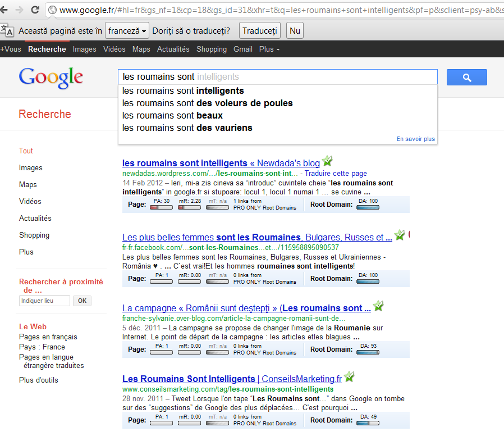
Task: Click the globe icon in the address bar
Action: (52, 10)
